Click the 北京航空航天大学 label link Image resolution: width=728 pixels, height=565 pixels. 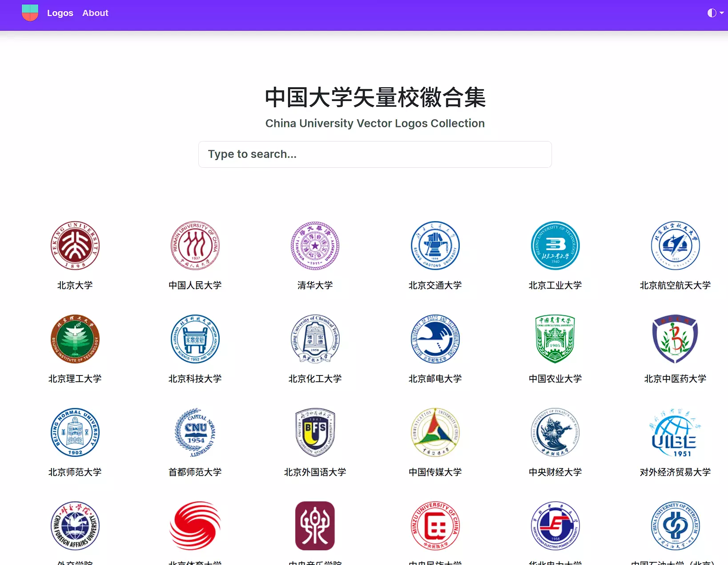coord(675,285)
